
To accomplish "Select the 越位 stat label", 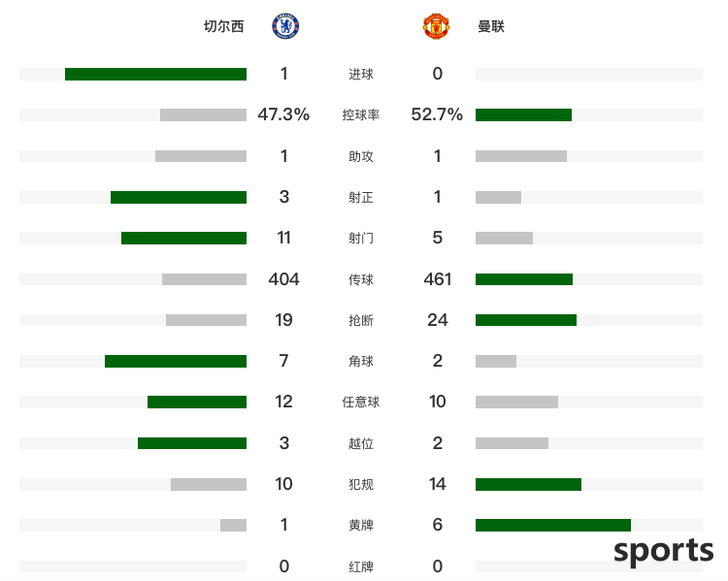I will (x=361, y=443).
